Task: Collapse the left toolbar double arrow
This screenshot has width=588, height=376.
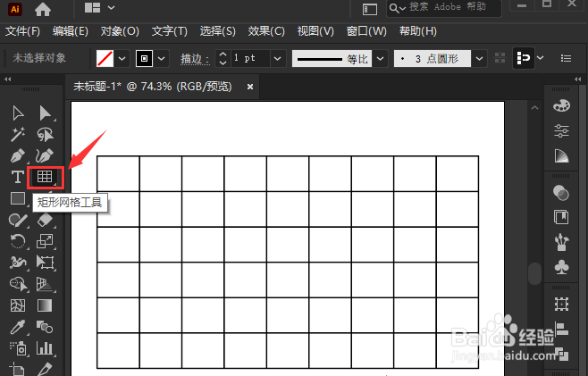Action: (7, 79)
